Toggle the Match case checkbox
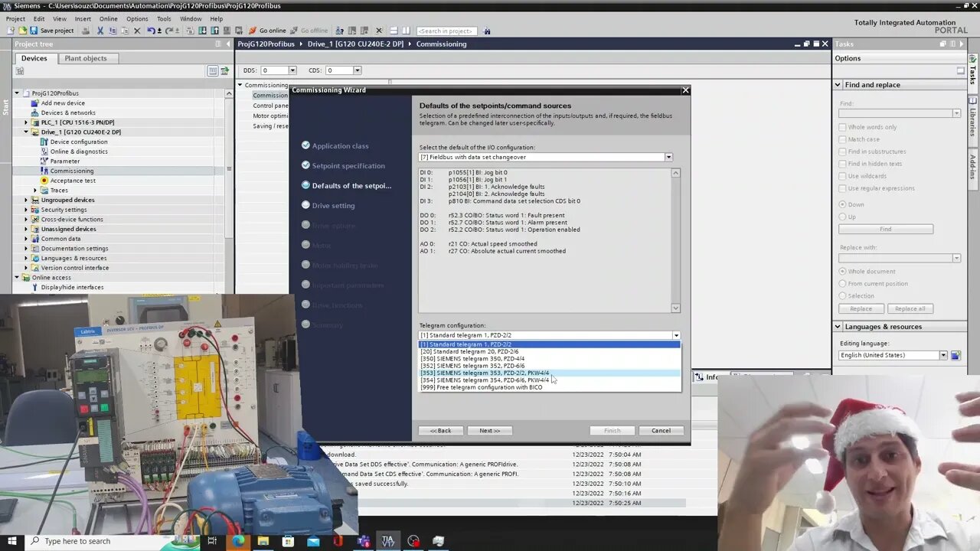This screenshot has height=551, width=980. click(843, 139)
